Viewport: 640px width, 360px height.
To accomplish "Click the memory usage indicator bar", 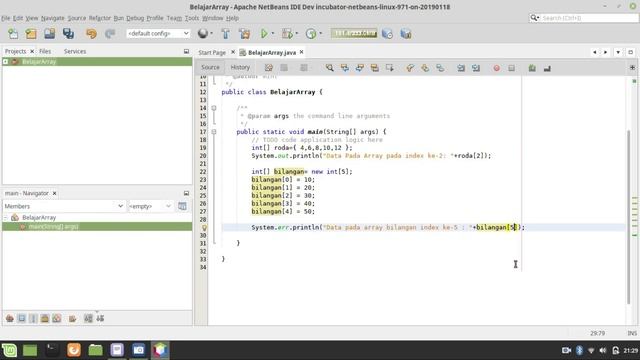I will click(x=354, y=33).
